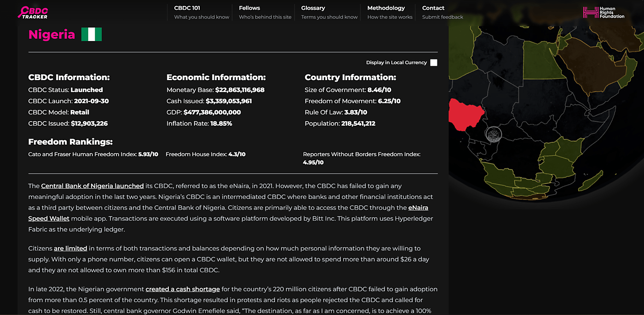Click the Arabian Peninsula on the globe

tap(593, 62)
